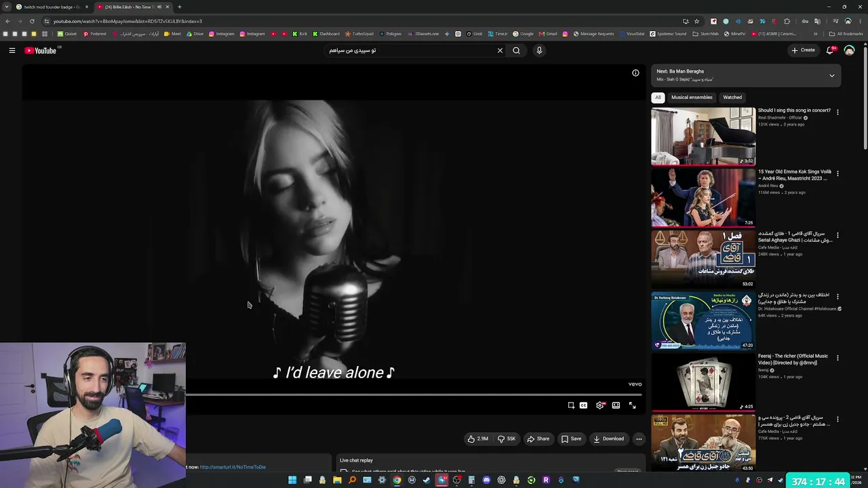Filter suggestions by Musical ensembles
Viewport: 868px width, 488px height.
[692, 98]
